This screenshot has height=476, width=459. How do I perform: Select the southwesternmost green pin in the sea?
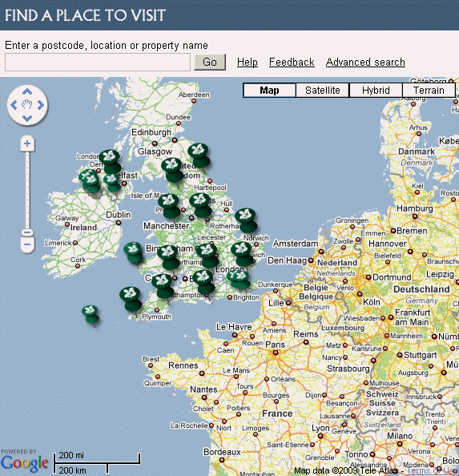91,315
